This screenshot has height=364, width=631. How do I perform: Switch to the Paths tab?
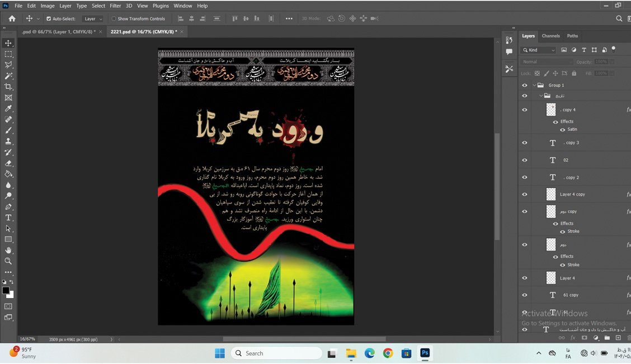pos(572,36)
